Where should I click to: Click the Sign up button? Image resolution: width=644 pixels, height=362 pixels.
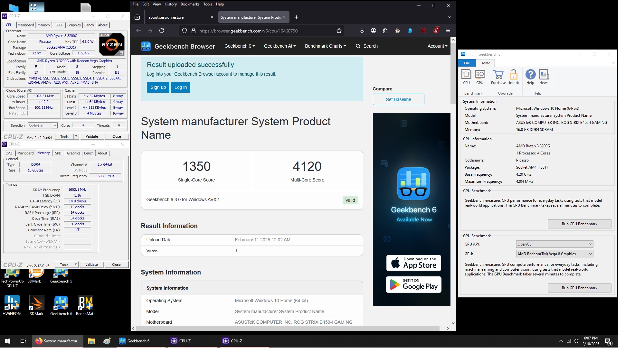coord(158,87)
